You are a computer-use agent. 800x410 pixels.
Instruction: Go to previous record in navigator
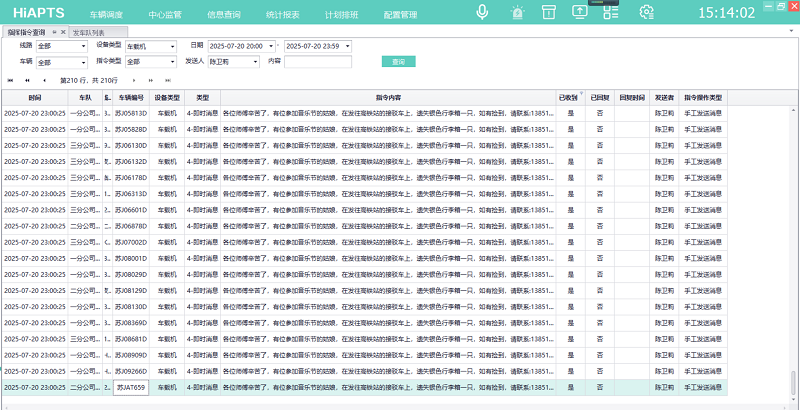click(44, 80)
